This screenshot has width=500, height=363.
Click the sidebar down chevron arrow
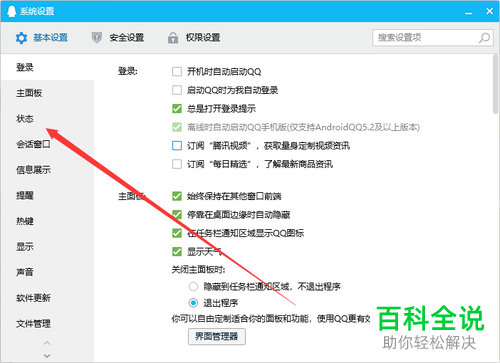coord(47,356)
